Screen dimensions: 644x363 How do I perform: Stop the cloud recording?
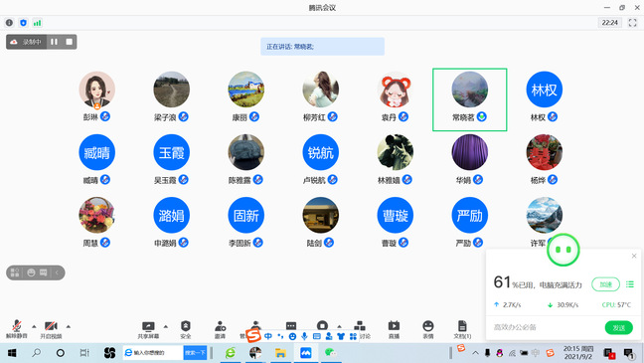[69, 42]
